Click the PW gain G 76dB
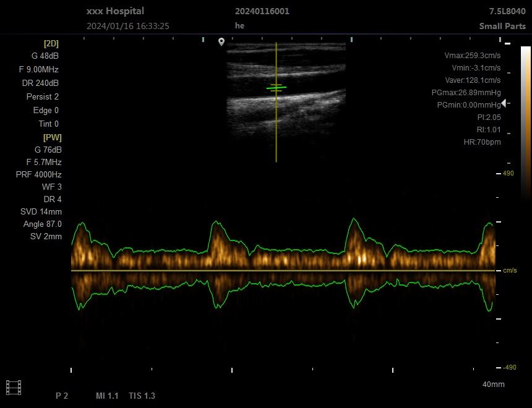This screenshot has width=532, height=408. (48, 150)
